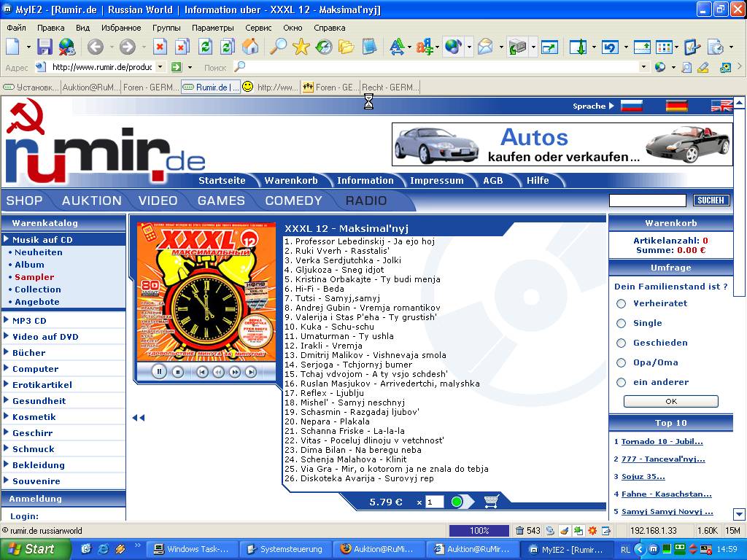747x560 pixels.
Task: Open the Избранное menu
Action: [x=121, y=28]
